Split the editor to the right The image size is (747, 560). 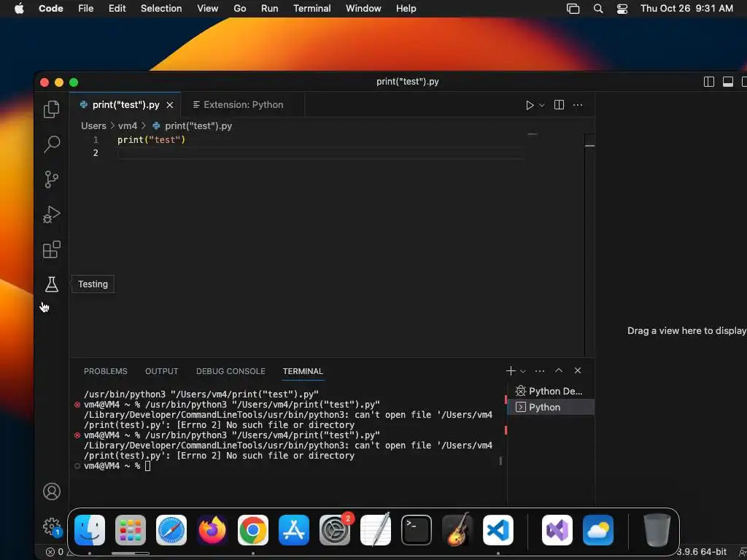tap(559, 105)
